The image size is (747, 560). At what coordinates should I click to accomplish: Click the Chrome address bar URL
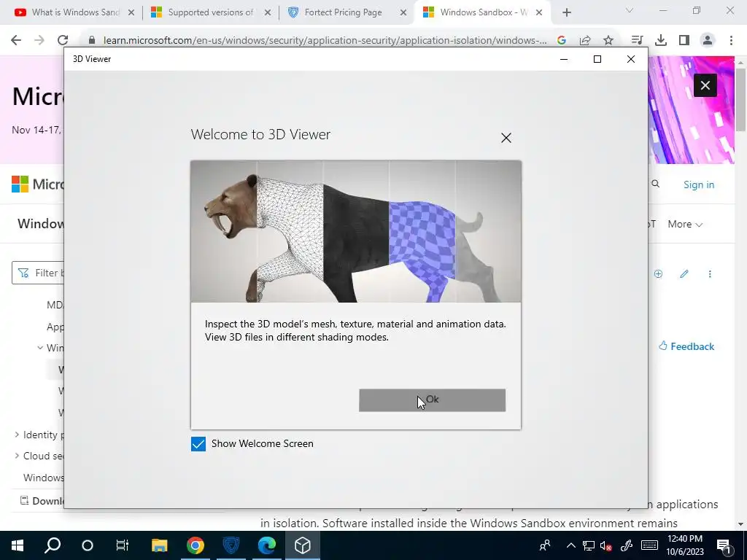325,41
